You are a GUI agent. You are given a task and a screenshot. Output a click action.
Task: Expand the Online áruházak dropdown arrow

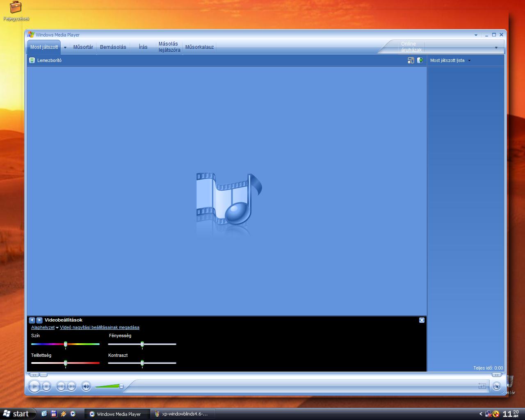point(496,48)
